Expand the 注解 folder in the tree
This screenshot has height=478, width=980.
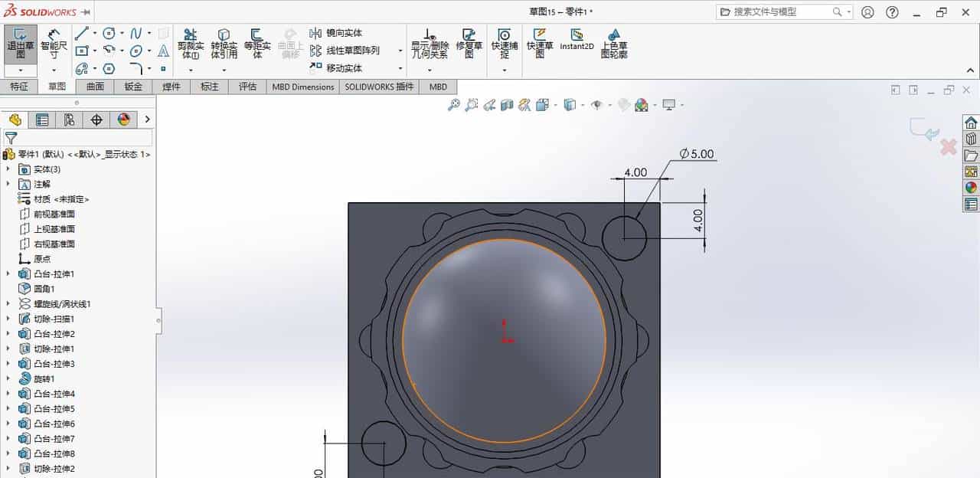coord(8,184)
